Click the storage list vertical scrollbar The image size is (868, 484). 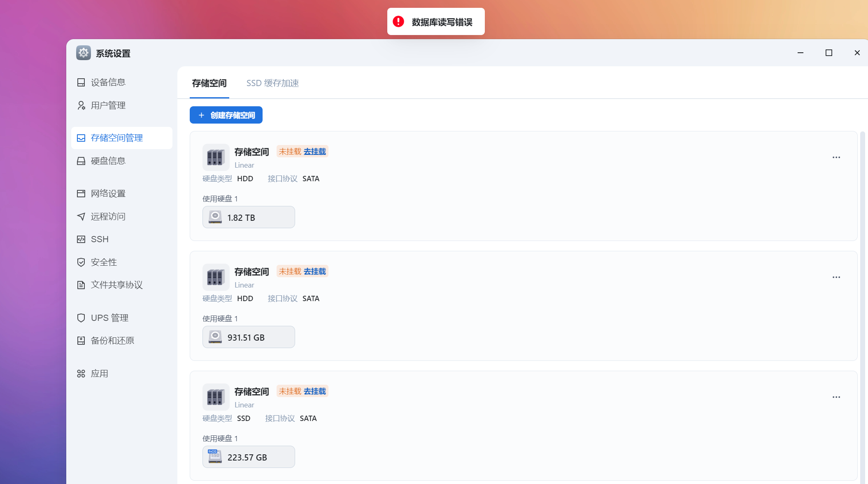(863, 307)
